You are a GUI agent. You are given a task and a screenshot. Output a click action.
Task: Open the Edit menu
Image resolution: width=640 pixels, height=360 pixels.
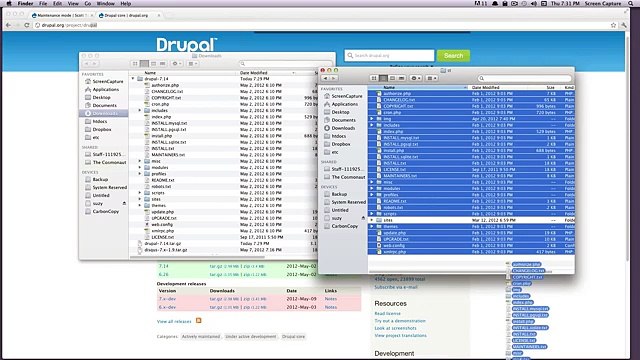pos(58,3)
